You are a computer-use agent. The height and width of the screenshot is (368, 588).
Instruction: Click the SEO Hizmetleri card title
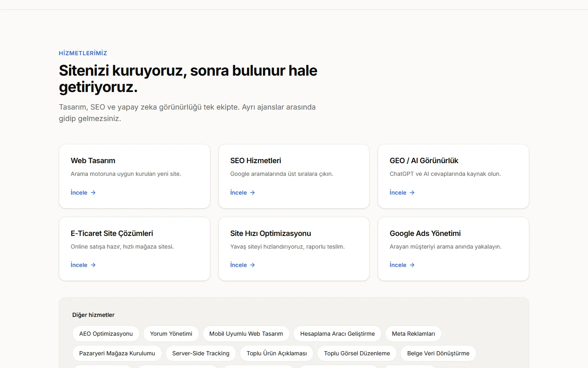click(x=256, y=161)
